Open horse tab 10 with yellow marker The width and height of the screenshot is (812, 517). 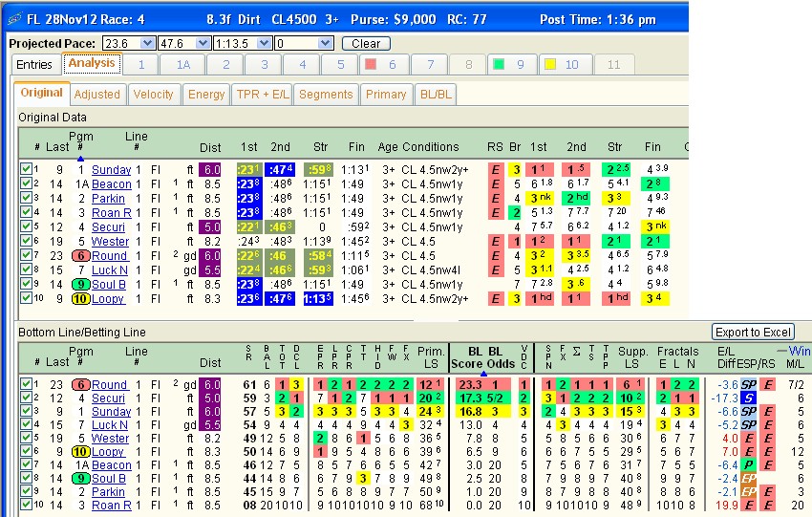(564, 65)
